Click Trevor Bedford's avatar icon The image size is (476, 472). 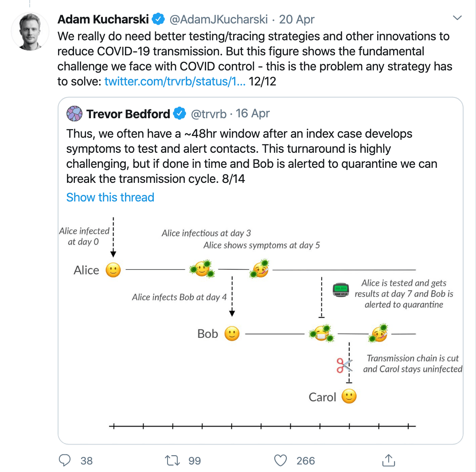click(x=74, y=114)
